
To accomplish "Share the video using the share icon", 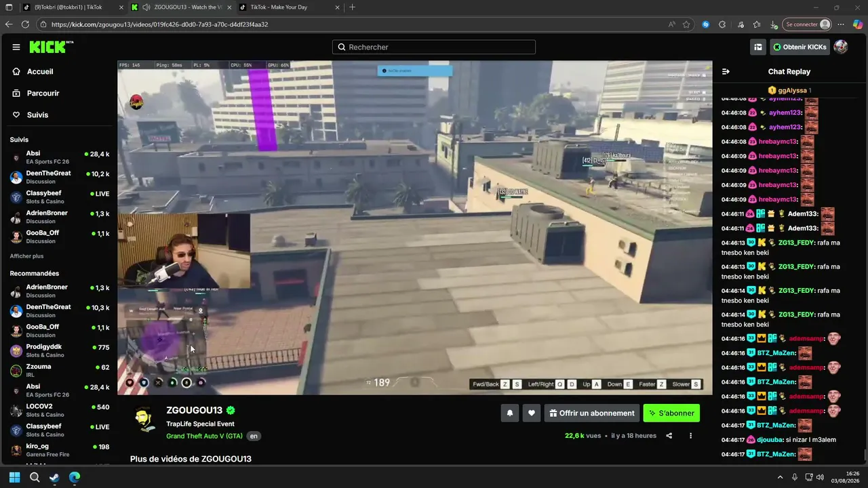I will tap(669, 436).
